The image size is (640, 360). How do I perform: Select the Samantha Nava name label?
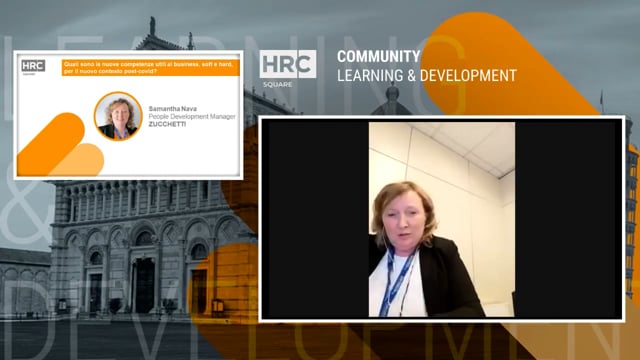click(173, 109)
